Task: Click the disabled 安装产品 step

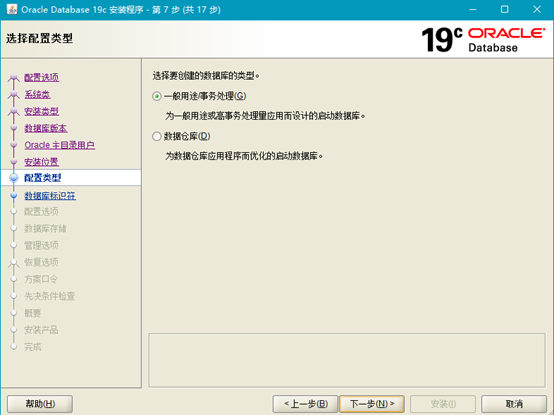Action: pyautogui.click(x=41, y=330)
